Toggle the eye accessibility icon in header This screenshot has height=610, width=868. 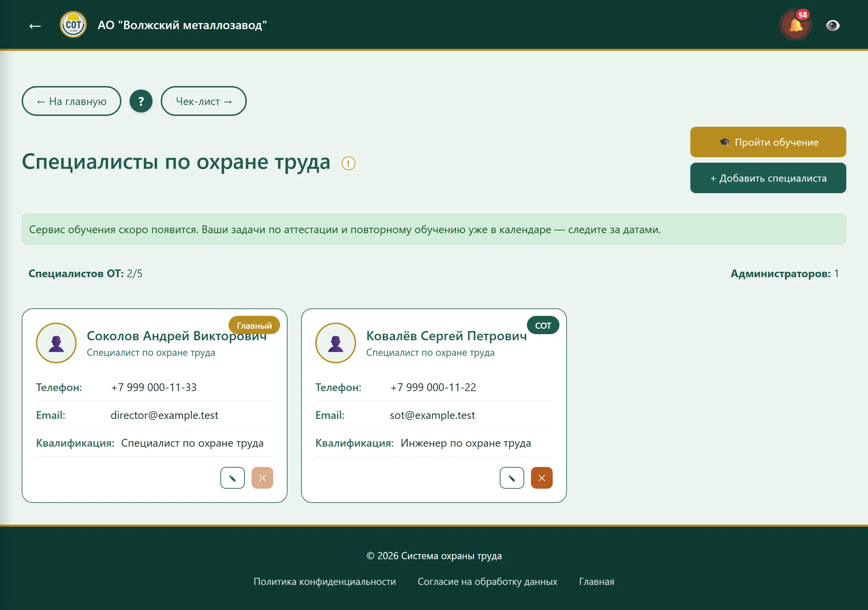tap(832, 25)
